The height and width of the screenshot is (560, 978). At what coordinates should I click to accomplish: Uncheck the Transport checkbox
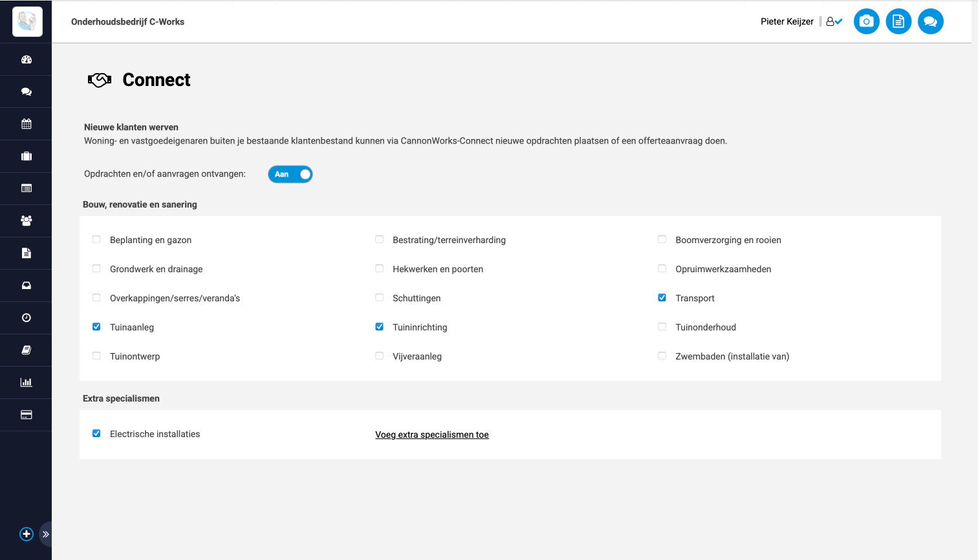pos(662,297)
